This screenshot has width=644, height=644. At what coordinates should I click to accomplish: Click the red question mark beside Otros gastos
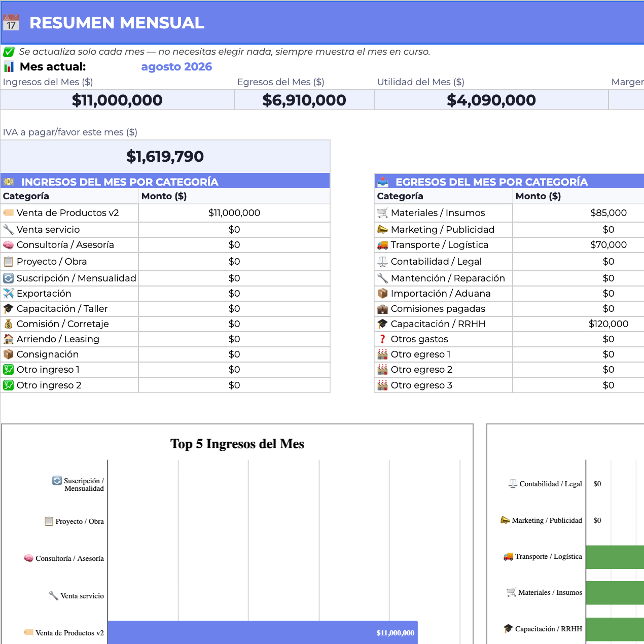click(x=382, y=339)
